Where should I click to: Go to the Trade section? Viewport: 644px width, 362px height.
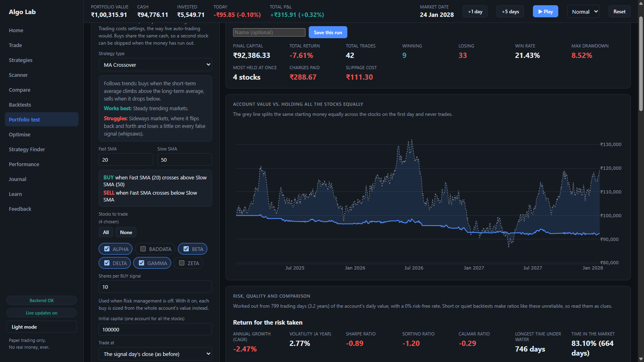[x=41, y=45]
